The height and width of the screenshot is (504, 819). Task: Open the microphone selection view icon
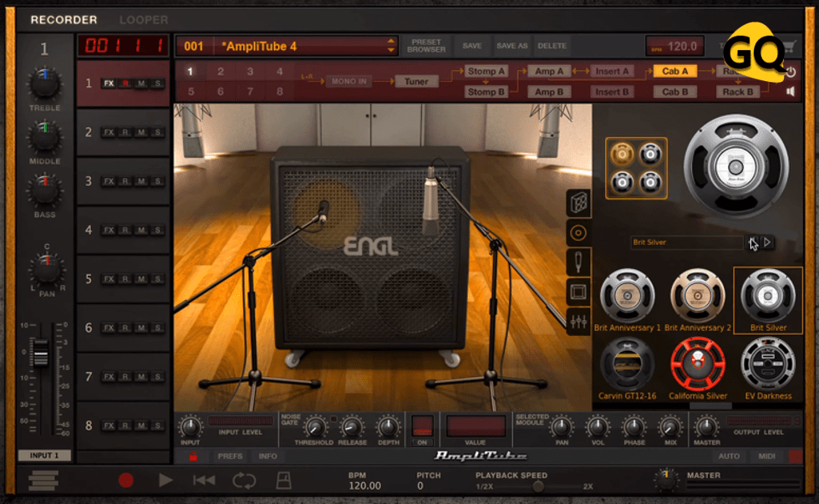pos(578,262)
